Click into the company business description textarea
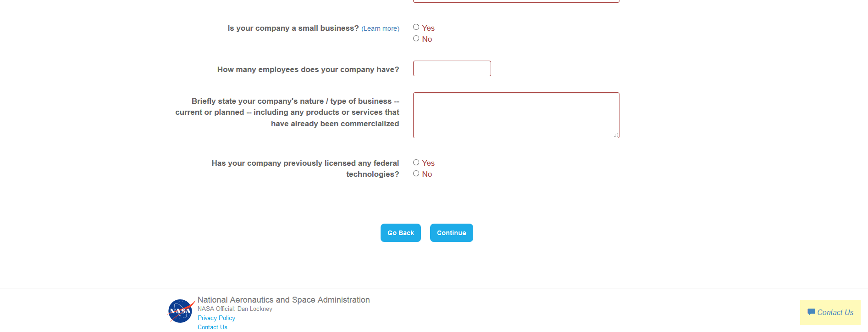This screenshot has height=332, width=868. coord(516,115)
